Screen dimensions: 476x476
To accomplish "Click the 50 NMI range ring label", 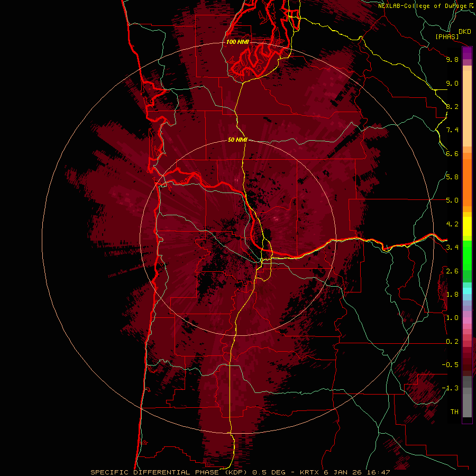I will (x=237, y=140).
